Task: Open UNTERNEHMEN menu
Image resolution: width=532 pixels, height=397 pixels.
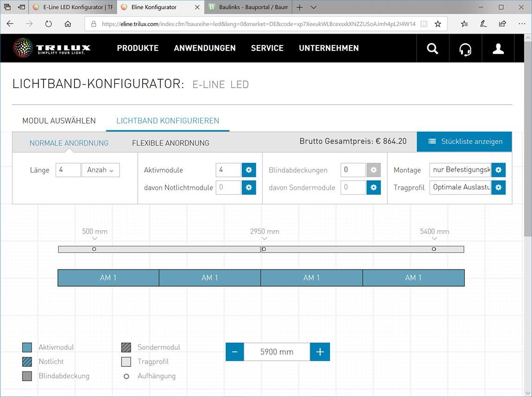Action: pyautogui.click(x=329, y=48)
